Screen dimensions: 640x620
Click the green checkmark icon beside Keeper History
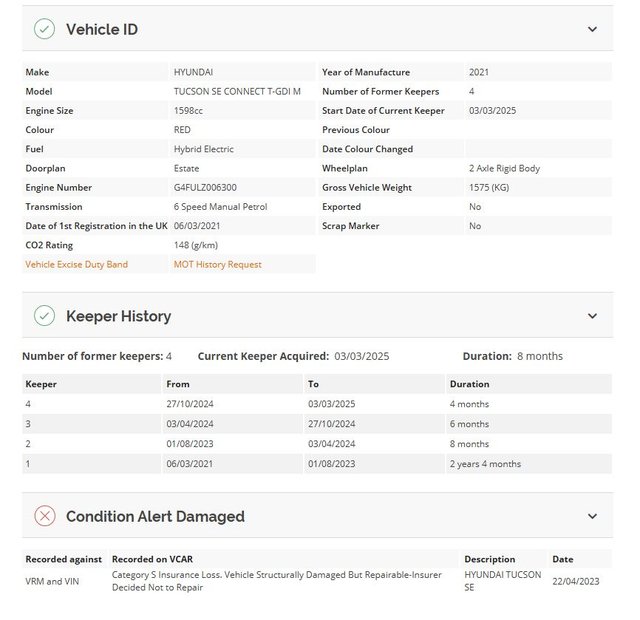tap(44, 316)
